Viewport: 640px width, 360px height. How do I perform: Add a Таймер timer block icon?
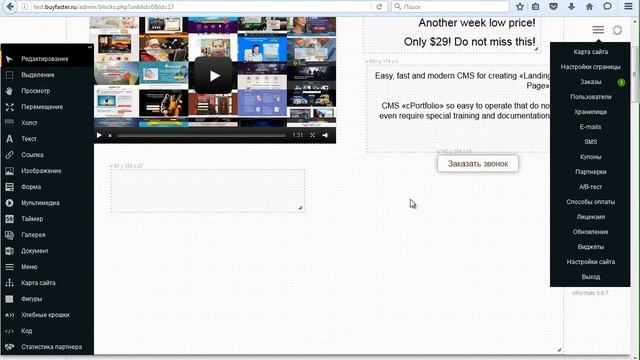9,219
